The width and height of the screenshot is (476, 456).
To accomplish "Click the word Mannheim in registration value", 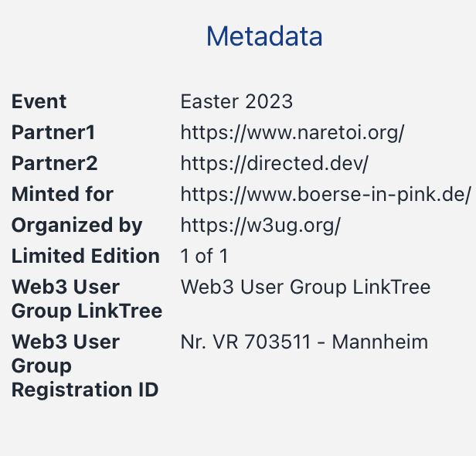I will click(x=380, y=342).
